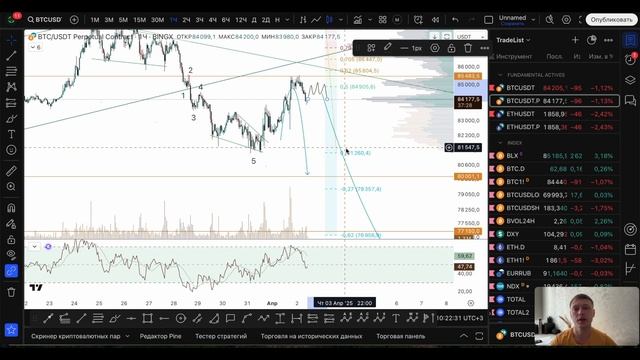Select the trend line tool in the left sidebar
Viewport: 640px width, 360px height.
click(x=11, y=56)
